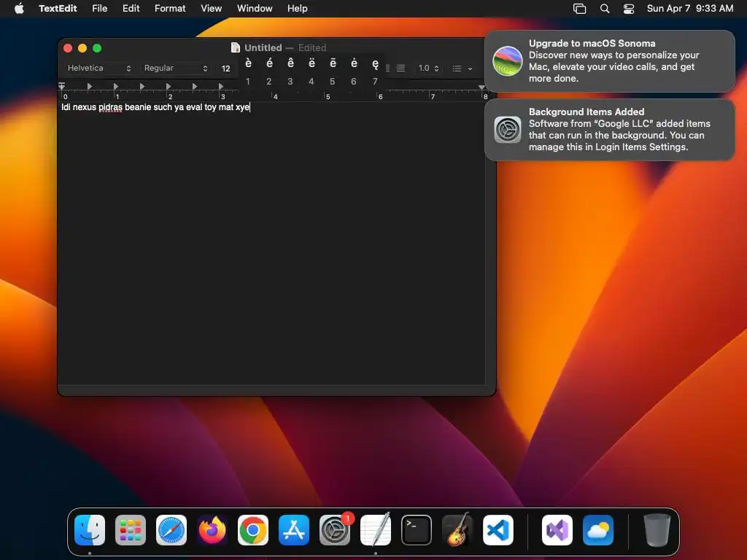Open the Help menu
747x560 pixels.
point(298,8)
